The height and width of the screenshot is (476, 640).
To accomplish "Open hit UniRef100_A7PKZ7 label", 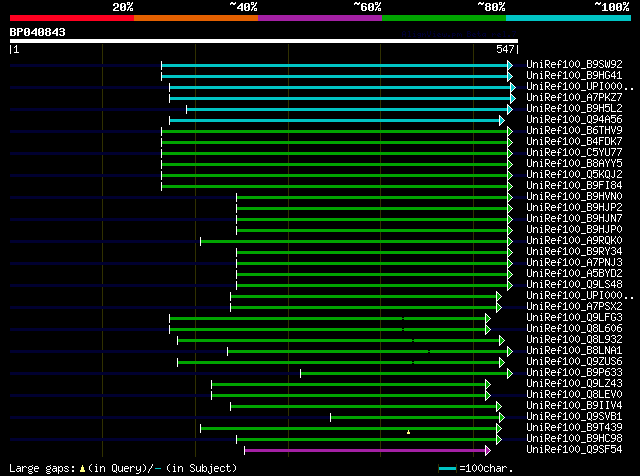I will (574, 98).
